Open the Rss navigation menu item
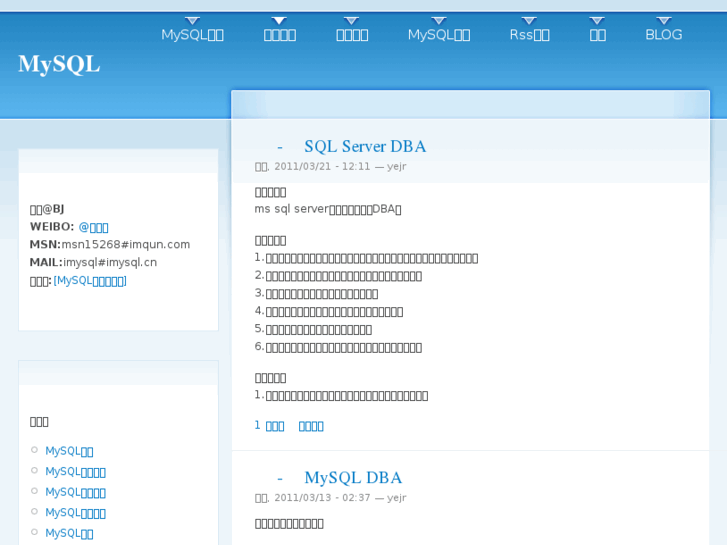 click(x=529, y=35)
